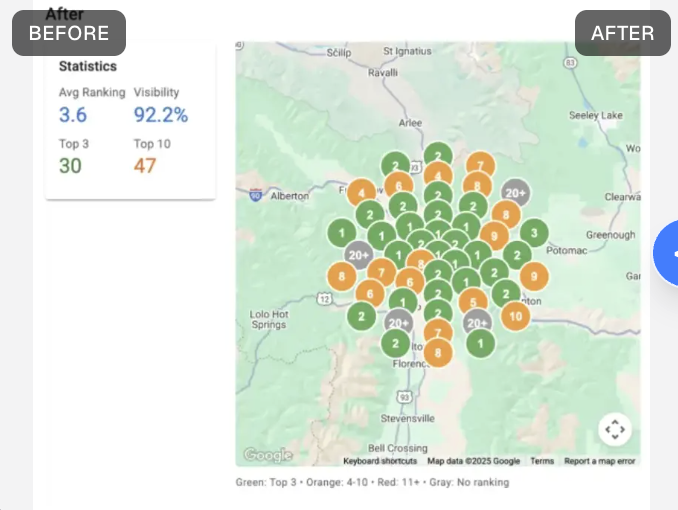
Task: Click the AFTER label button
Action: 623,33
